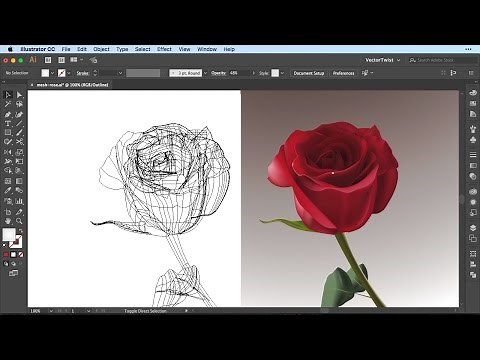
Task: Enable Draw Behind mode
Action: pyautogui.click(x=13, y=264)
